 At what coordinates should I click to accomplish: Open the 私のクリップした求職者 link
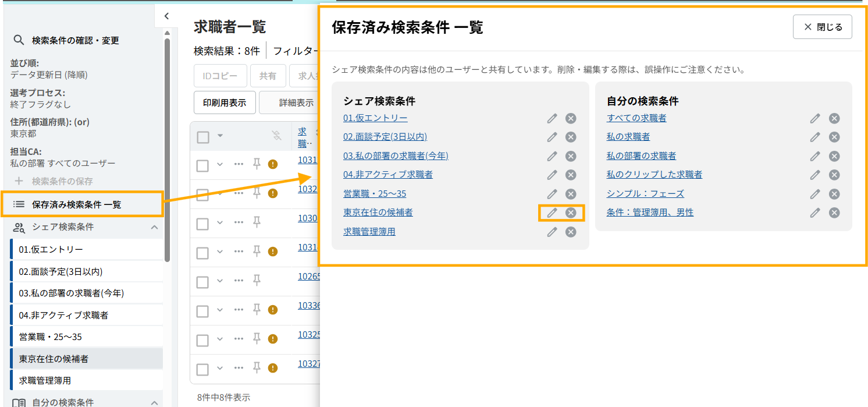pyautogui.click(x=654, y=175)
